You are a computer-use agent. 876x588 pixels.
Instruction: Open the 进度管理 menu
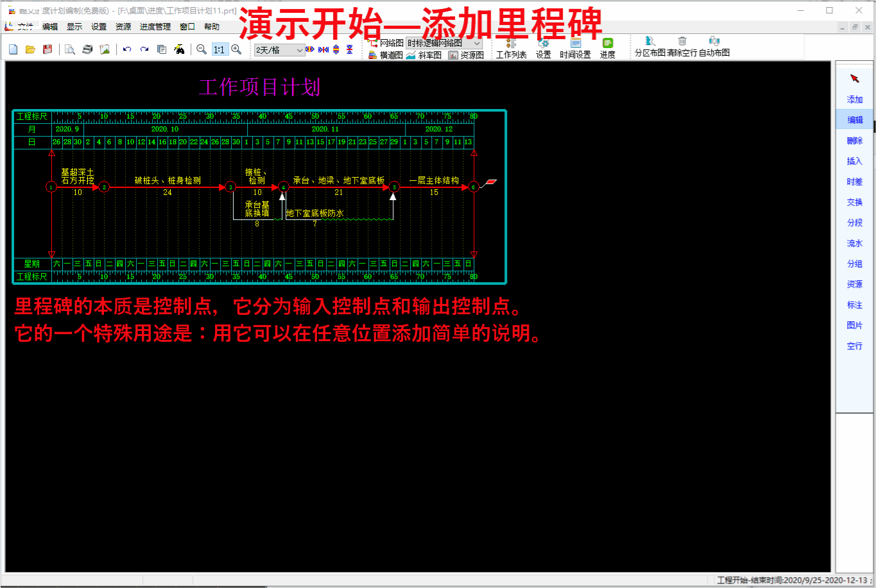coord(155,27)
